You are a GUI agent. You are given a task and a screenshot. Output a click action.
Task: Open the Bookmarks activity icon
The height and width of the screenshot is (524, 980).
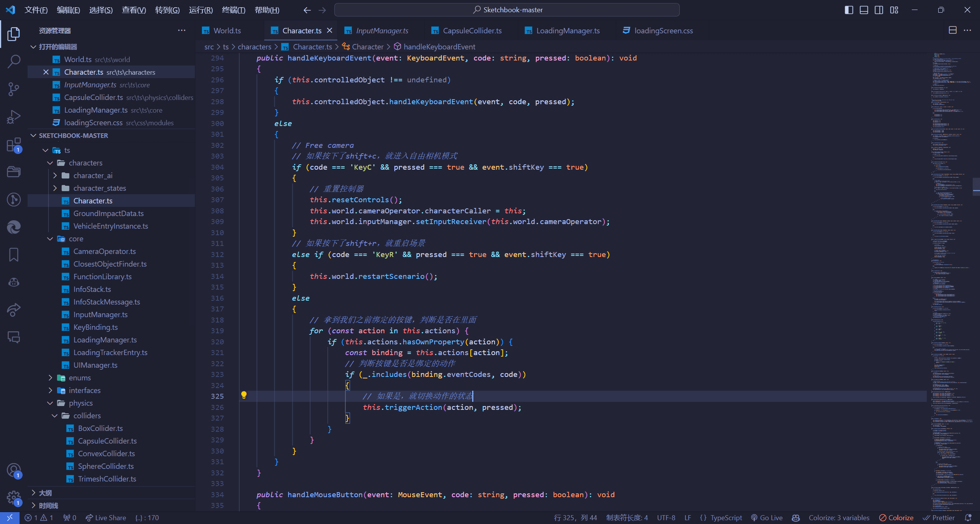pos(14,254)
